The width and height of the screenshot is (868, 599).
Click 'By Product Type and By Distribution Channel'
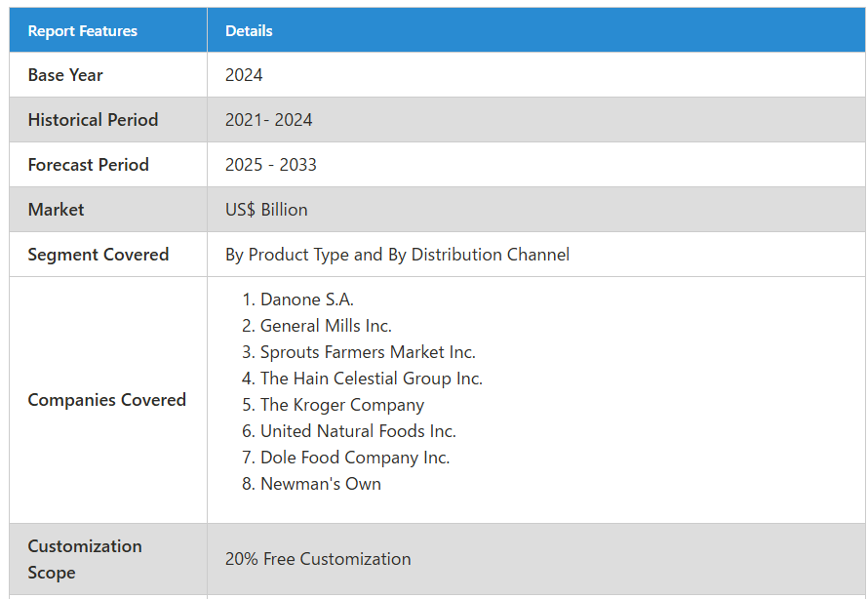397,255
